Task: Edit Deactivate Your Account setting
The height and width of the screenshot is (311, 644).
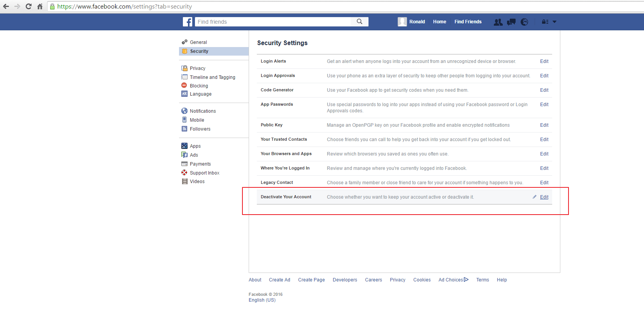Action: [544, 197]
